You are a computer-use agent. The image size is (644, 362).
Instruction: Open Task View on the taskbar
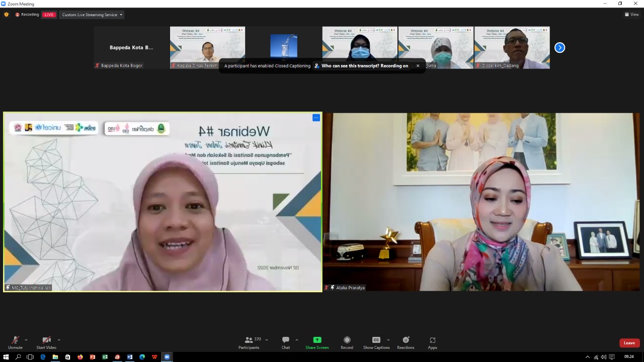[x=30, y=357]
